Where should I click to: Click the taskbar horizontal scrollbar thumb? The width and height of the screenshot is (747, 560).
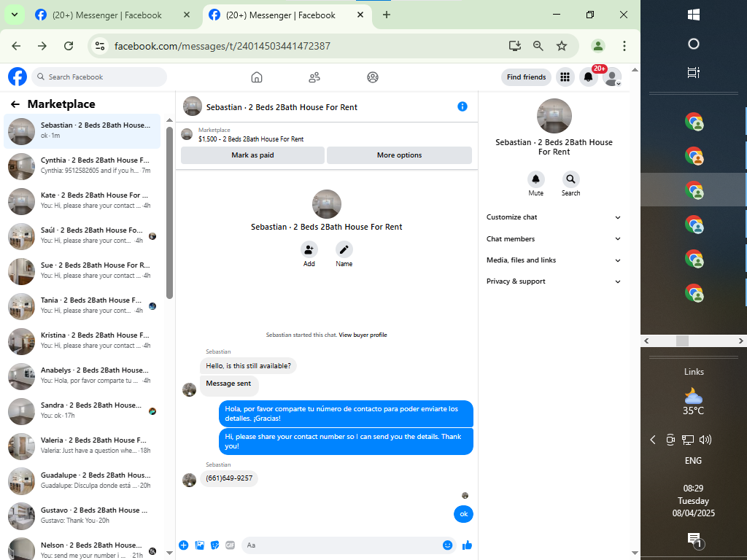[682, 341]
